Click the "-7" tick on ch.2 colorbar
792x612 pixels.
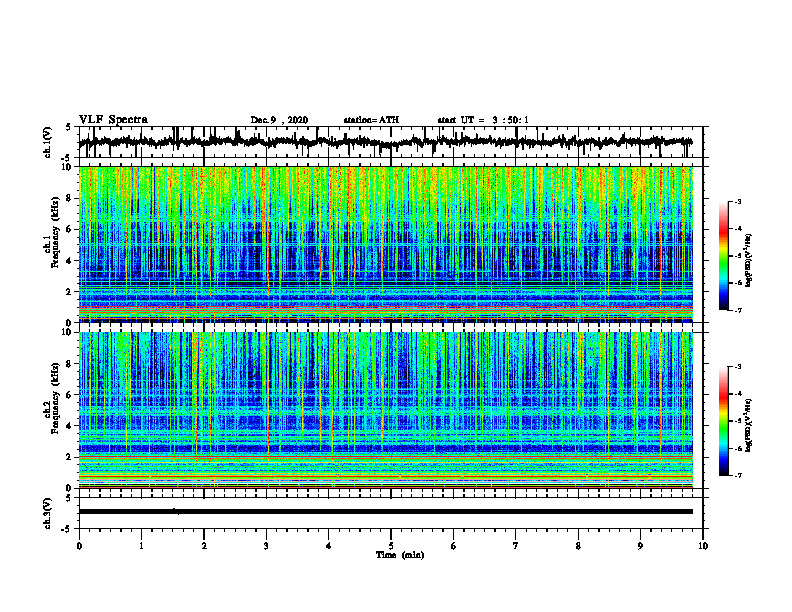[x=738, y=476]
